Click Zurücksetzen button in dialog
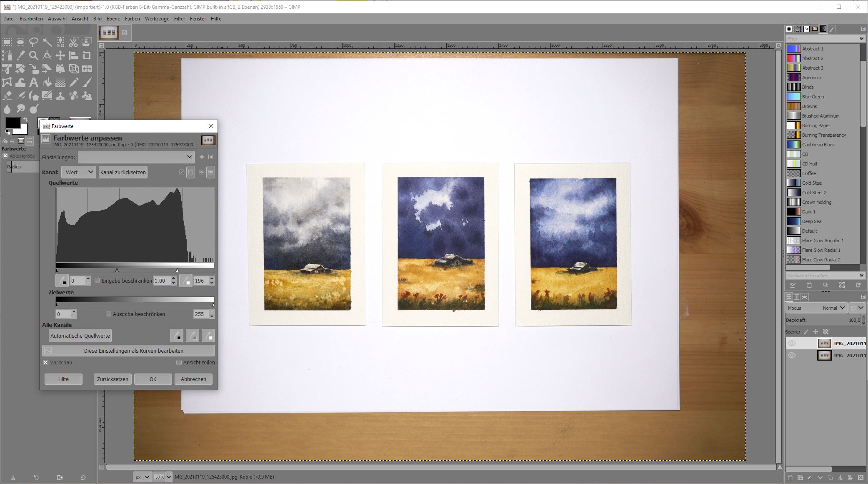868x484 pixels. pos(113,379)
